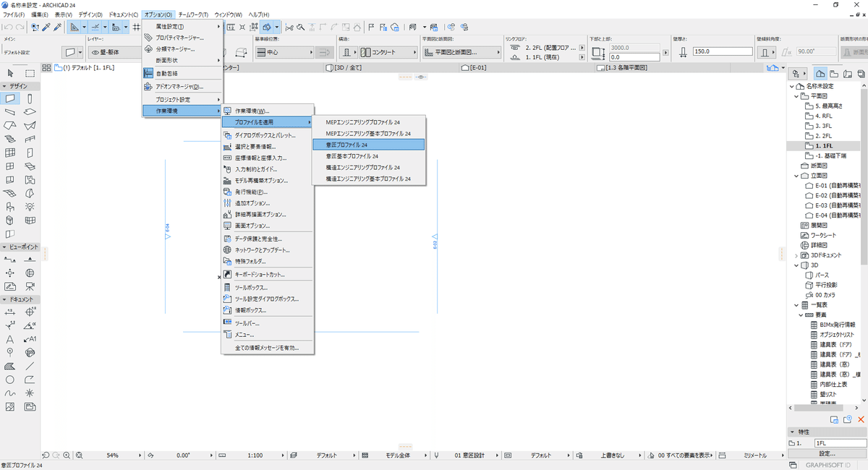
Task: Collapse the デザイン toolbox section
Action: (x=5, y=86)
